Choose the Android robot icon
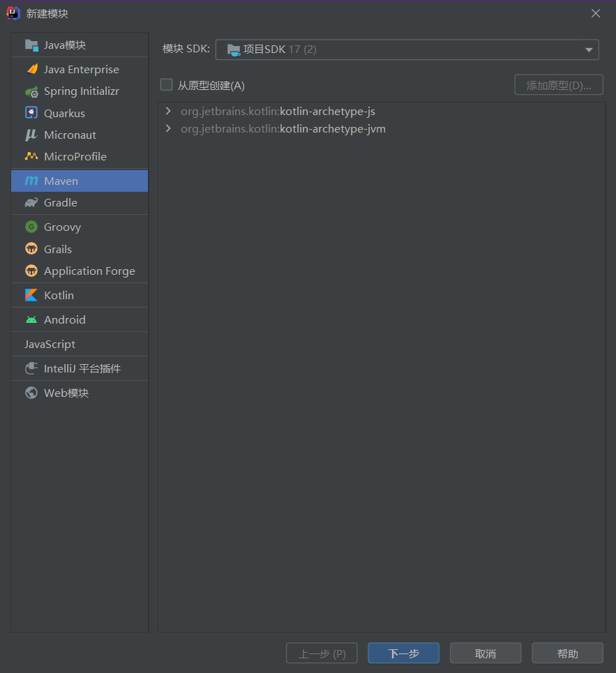 click(31, 319)
